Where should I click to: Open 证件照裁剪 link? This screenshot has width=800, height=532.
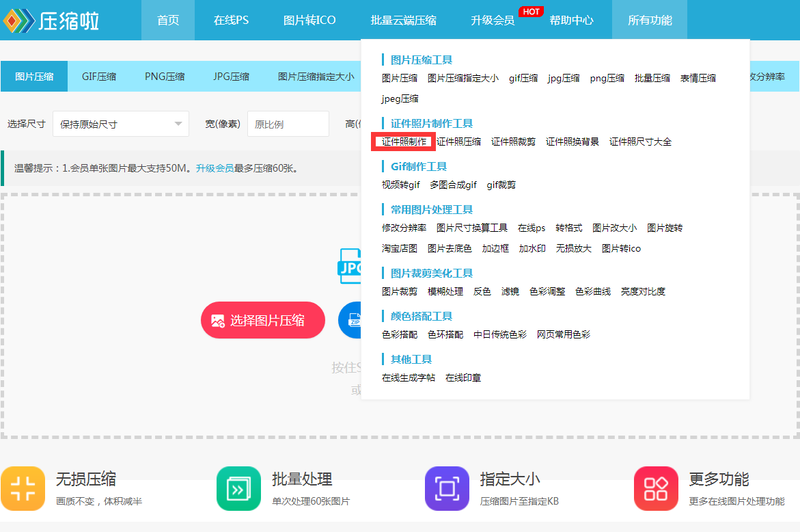pos(513,142)
